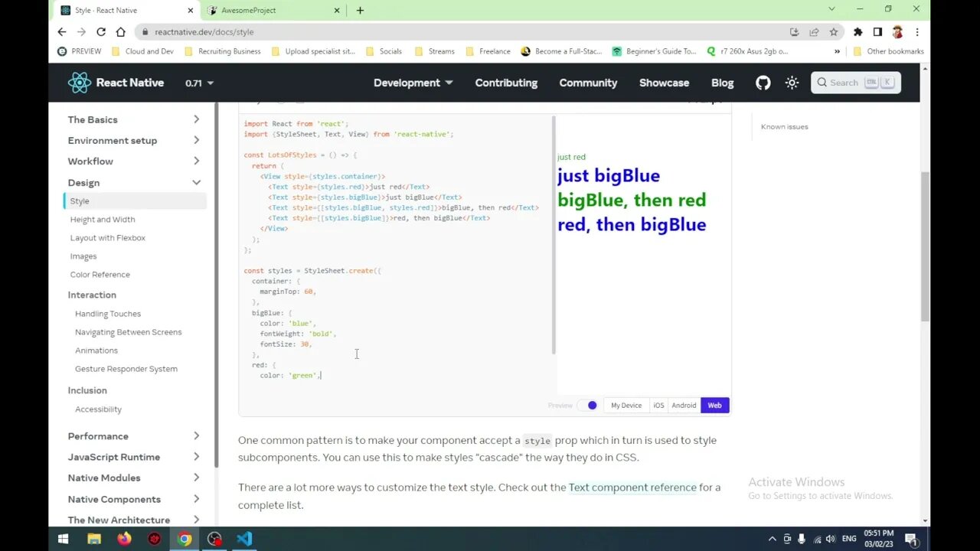
Task: Show more bookmarks chevron
Action: 836,51
